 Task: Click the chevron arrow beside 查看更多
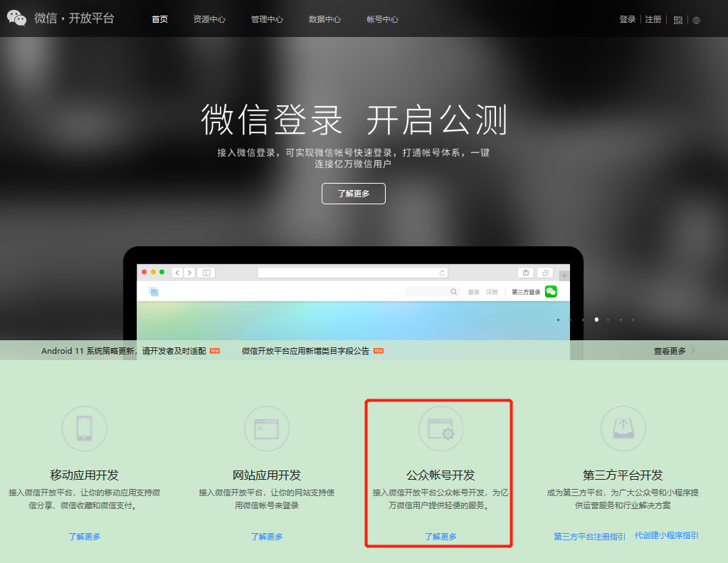click(x=692, y=350)
